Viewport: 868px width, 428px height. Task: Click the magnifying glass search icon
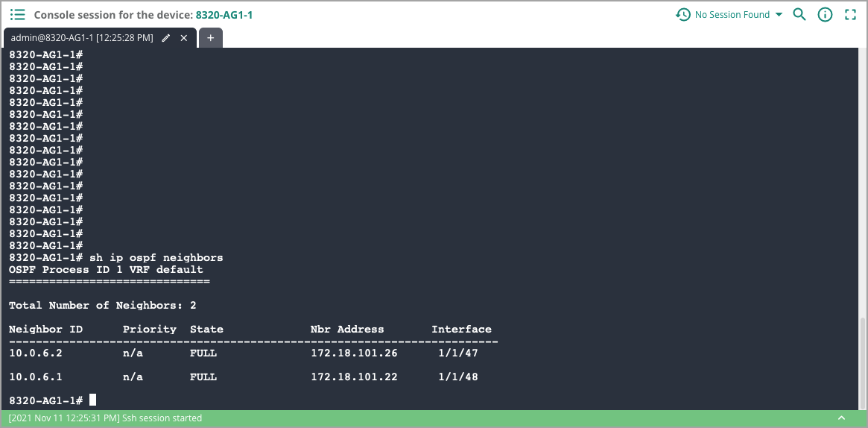[x=799, y=15]
